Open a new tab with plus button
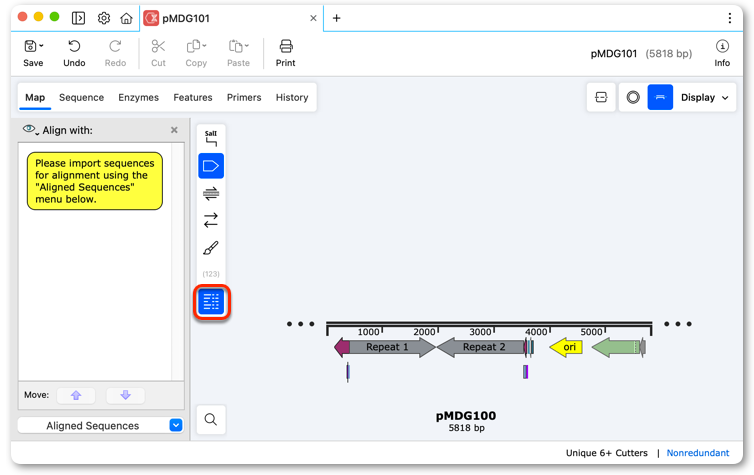Screen dimensions: 754x475 point(337,18)
